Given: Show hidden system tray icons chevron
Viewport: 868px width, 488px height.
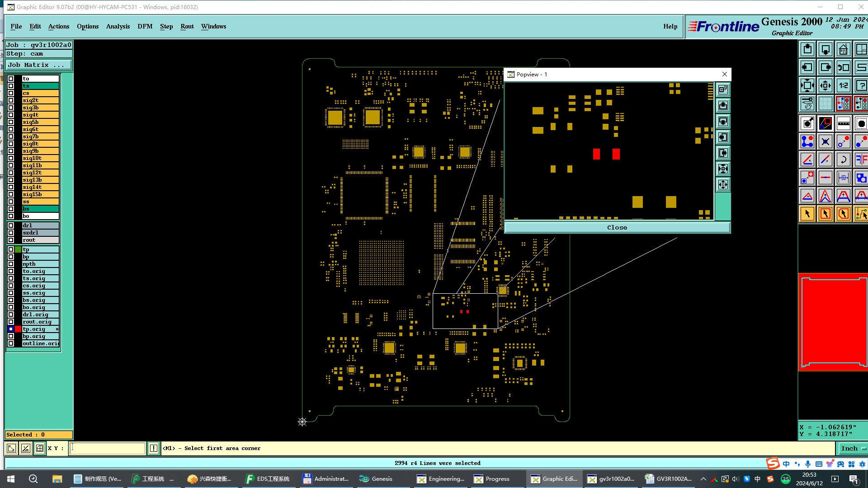Looking at the screenshot, I should tap(703, 479).
